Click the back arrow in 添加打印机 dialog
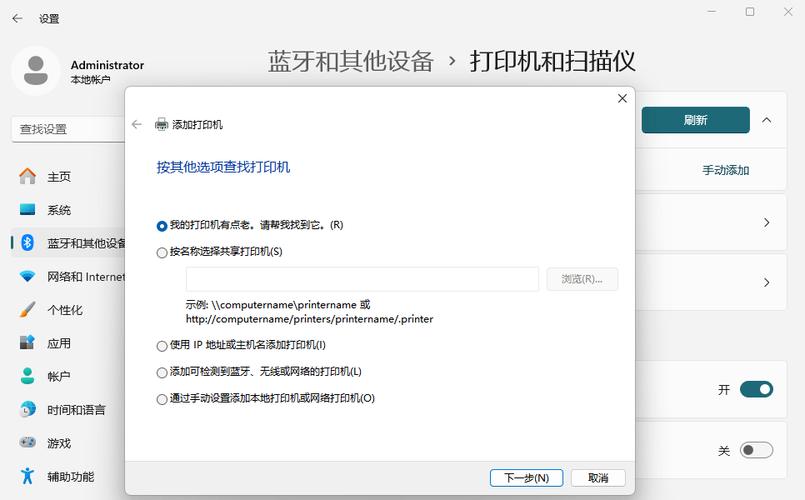Screen dimensions: 805x500 pyautogui.click(x=137, y=124)
